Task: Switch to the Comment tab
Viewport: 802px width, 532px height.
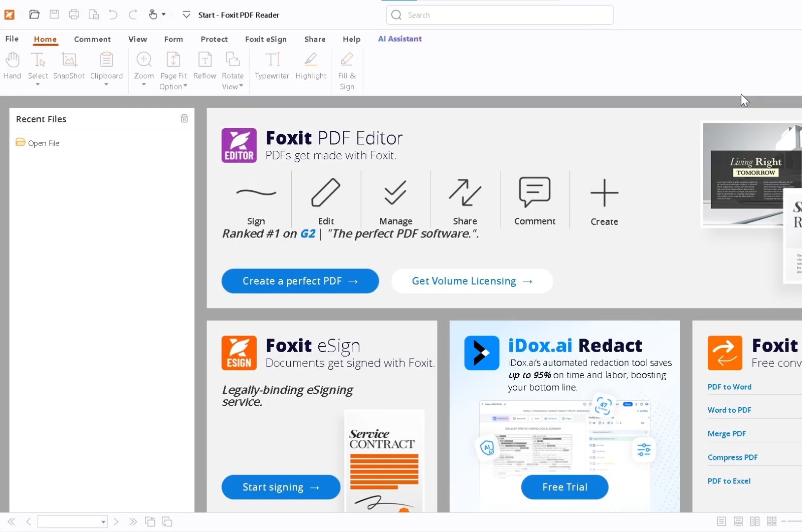Action: point(92,39)
